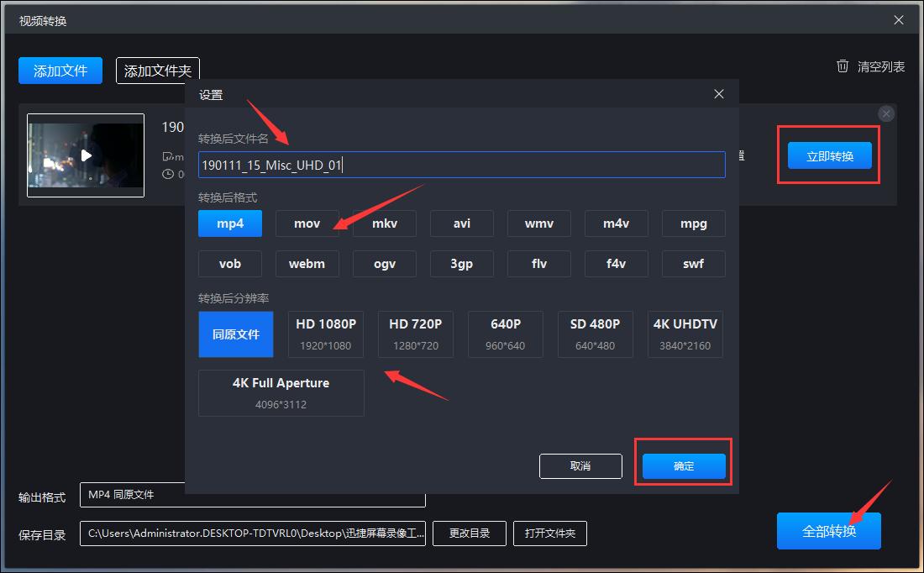Click the converted file name field
The width and height of the screenshot is (924, 573).
pos(461,165)
